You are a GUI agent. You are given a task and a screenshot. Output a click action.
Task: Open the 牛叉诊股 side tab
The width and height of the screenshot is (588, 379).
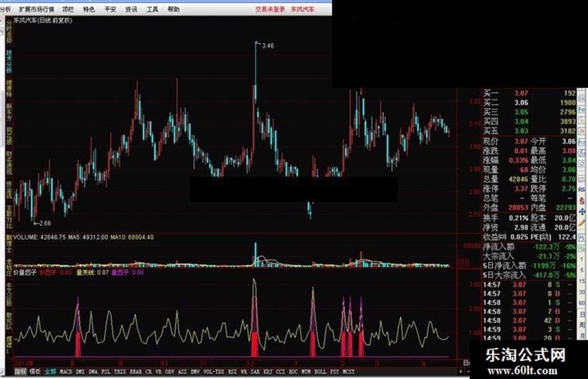coord(9,294)
